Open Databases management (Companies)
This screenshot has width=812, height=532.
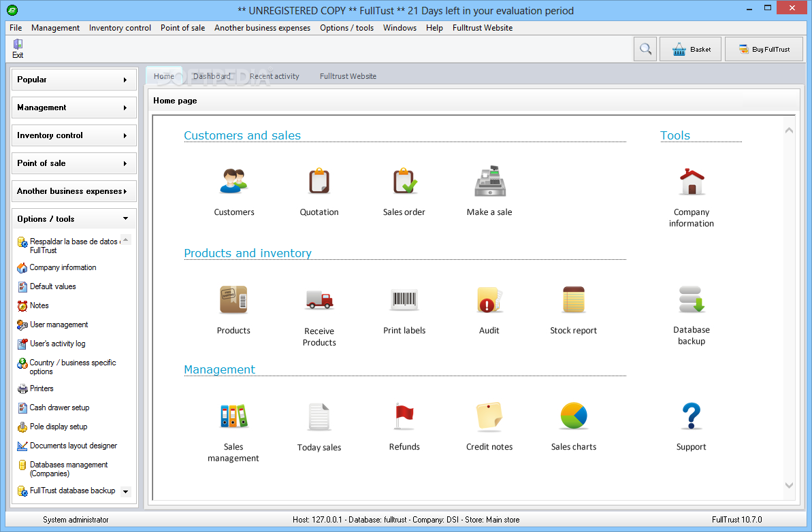coord(63,469)
